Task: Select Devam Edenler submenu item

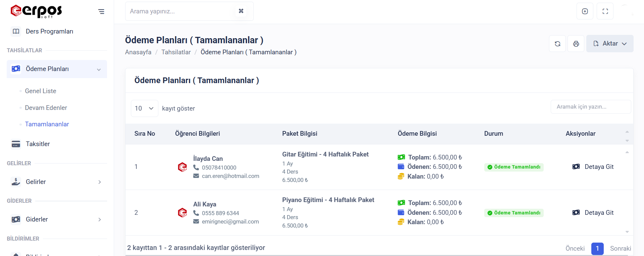Action: (46, 108)
